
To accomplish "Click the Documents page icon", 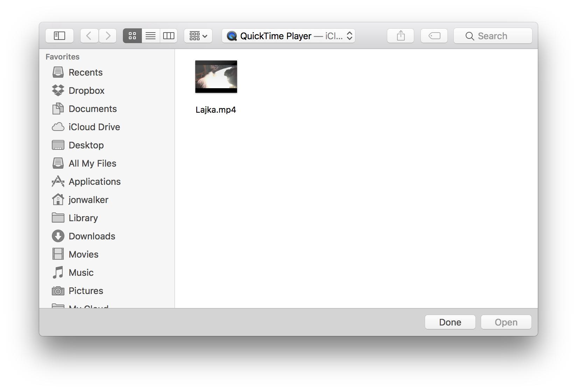I will (58, 108).
